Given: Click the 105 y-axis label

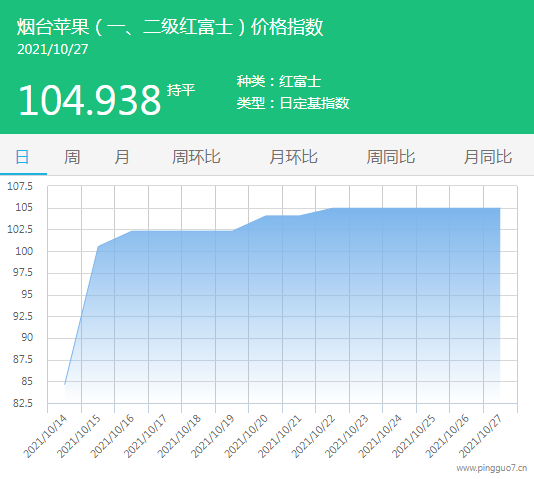Looking at the screenshot, I should point(24,207).
